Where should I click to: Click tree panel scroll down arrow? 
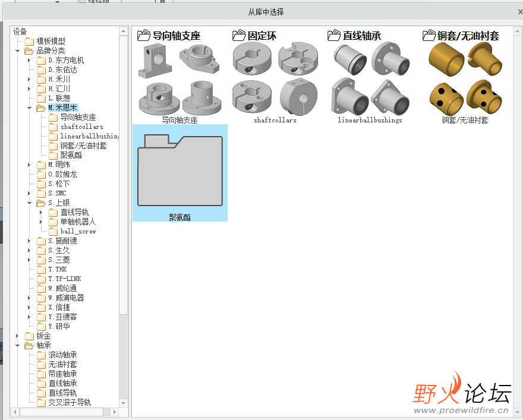tap(124, 403)
